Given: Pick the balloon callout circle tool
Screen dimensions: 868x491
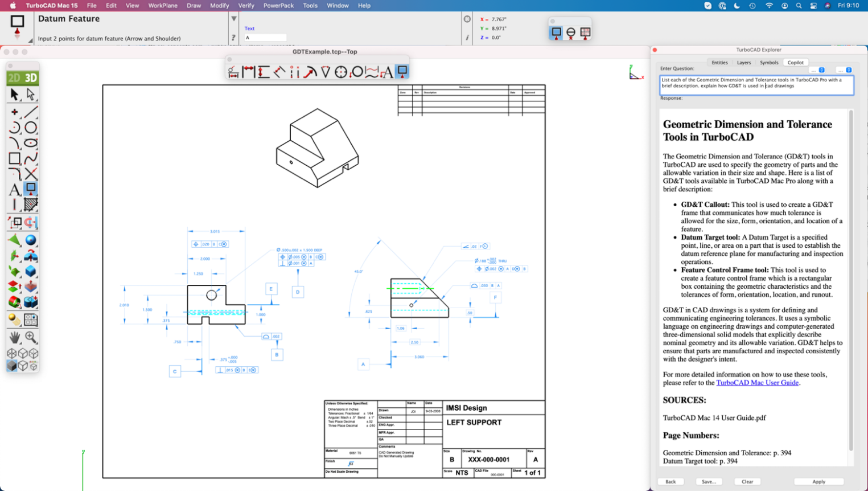Looking at the screenshot, I should point(356,72).
